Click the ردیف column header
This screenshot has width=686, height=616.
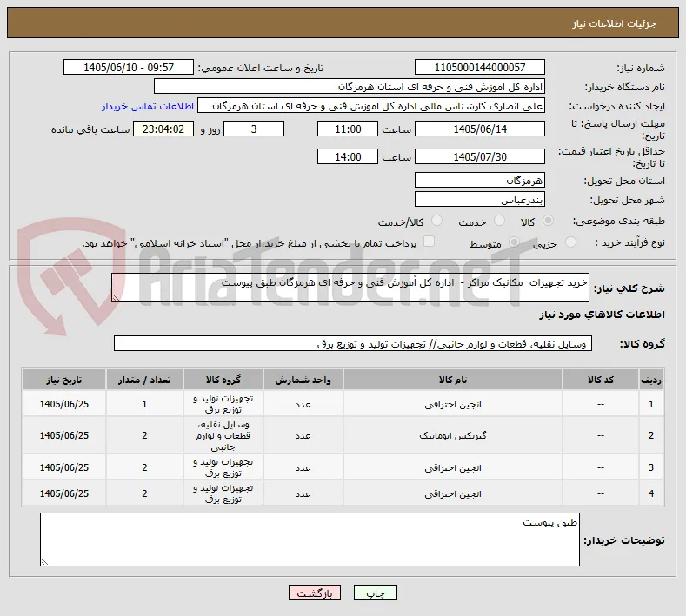click(x=651, y=380)
